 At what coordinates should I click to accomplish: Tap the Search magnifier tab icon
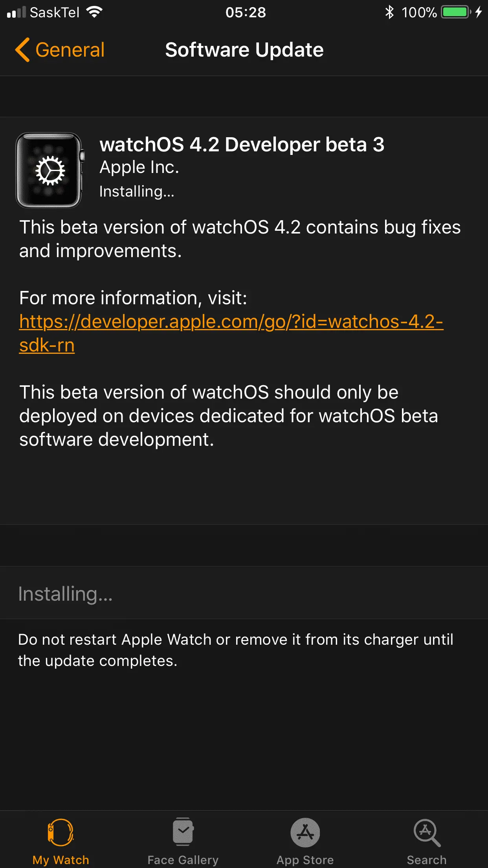pyautogui.click(x=427, y=832)
